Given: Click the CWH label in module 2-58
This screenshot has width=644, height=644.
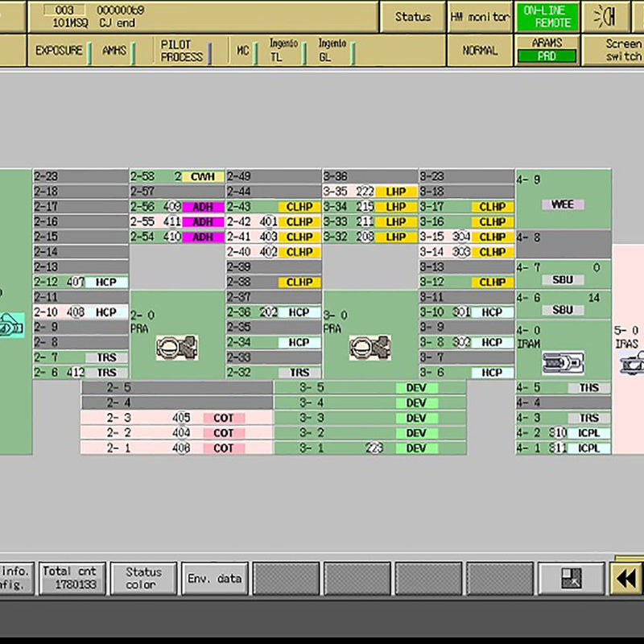Looking at the screenshot, I should coord(203,176).
